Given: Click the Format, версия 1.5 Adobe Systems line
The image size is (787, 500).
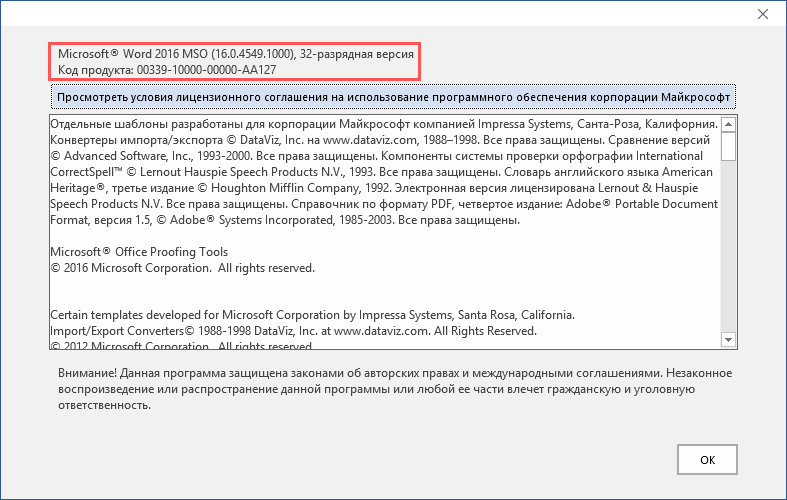Looking at the screenshot, I should (x=285, y=220).
